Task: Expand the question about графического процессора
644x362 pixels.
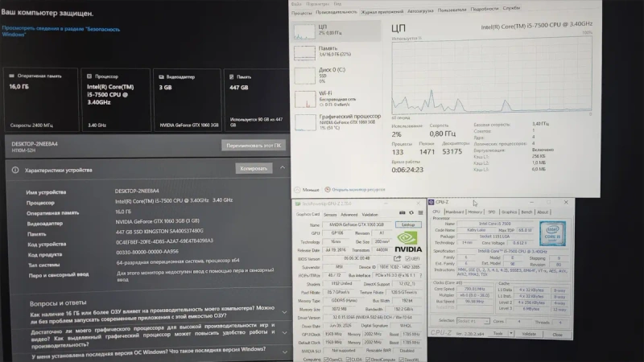Action: coord(284,332)
